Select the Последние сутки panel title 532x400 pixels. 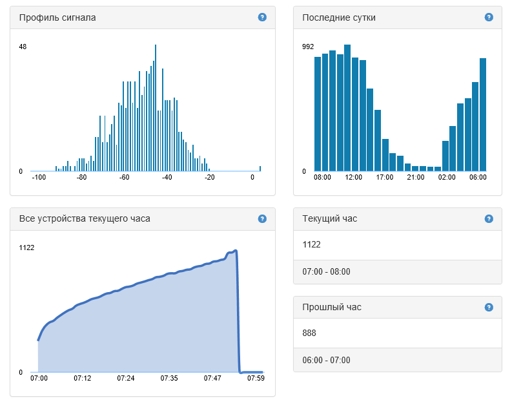338,17
